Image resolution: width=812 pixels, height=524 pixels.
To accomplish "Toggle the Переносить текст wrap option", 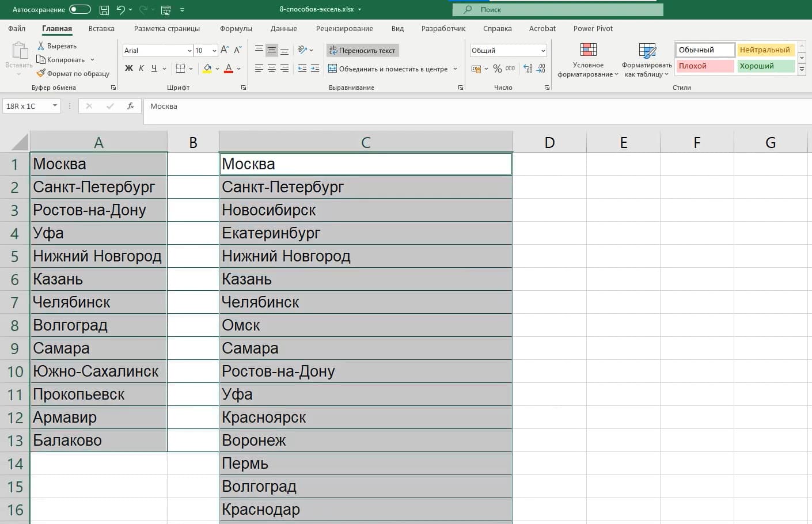I will (362, 51).
